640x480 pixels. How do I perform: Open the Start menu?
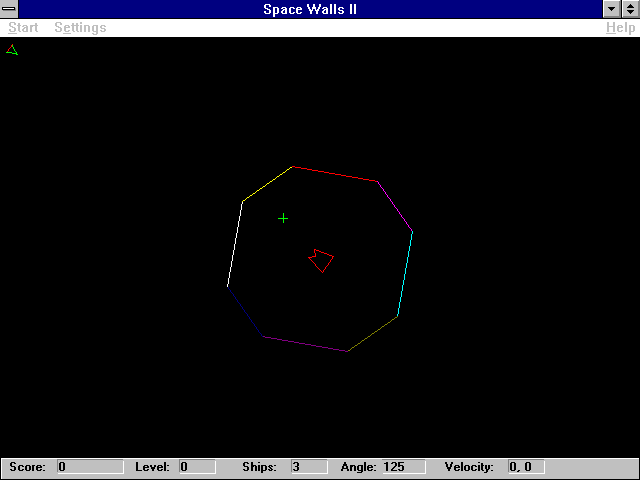click(x=23, y=28)
